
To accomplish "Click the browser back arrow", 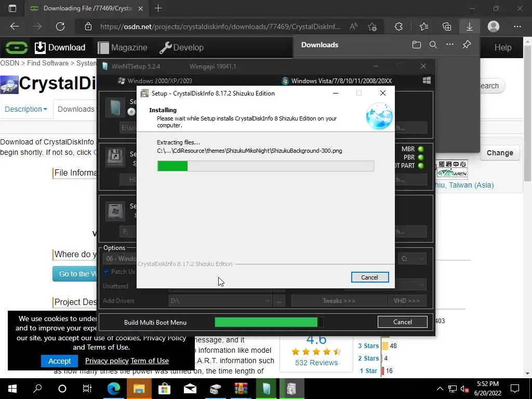I will [14, 26].
